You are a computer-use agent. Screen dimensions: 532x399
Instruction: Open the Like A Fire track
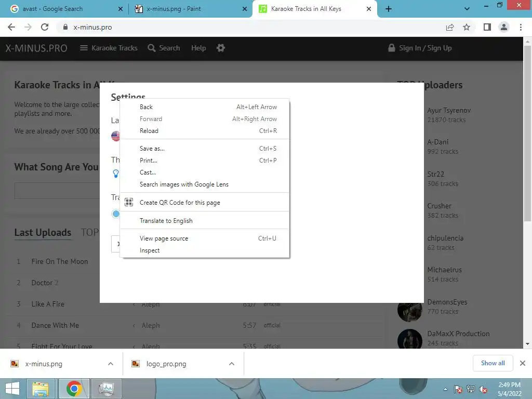tap(48, 304)
